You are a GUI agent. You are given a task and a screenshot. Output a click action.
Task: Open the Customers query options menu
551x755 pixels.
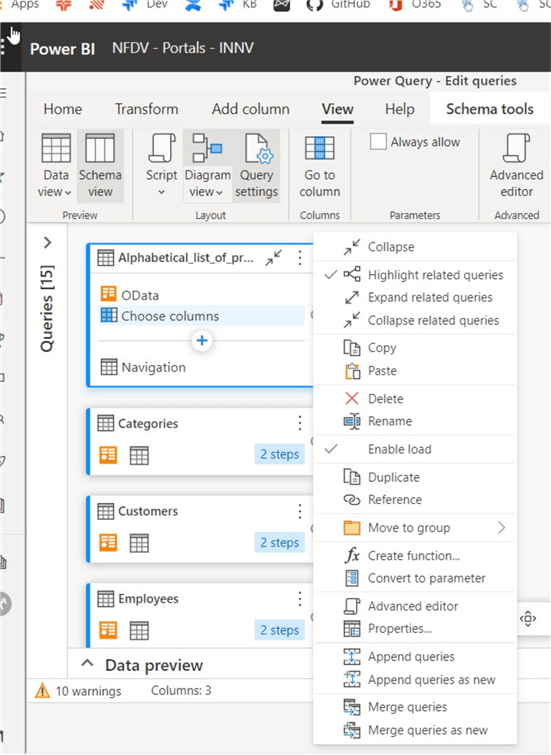(300, 511)
